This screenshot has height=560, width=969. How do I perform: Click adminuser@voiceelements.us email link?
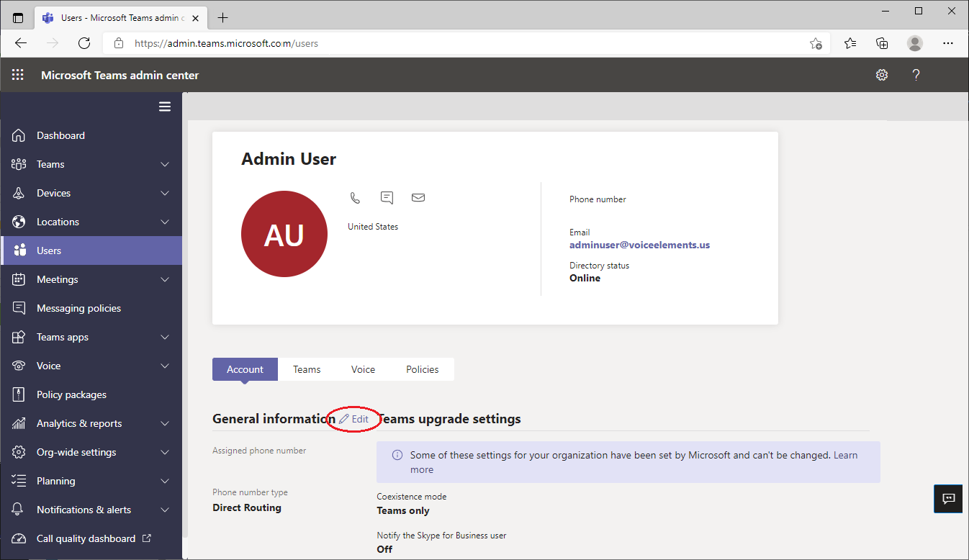coord(639,245)
